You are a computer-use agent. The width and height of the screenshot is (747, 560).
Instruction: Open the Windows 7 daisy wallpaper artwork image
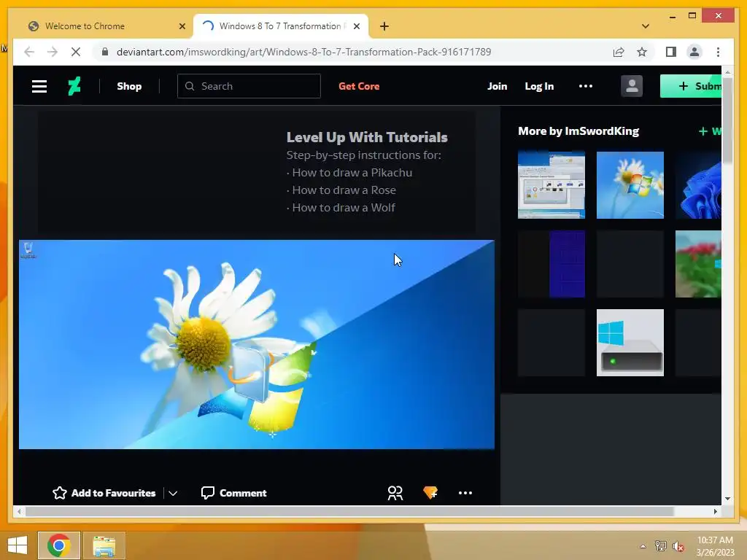click(x=256, y=344)
